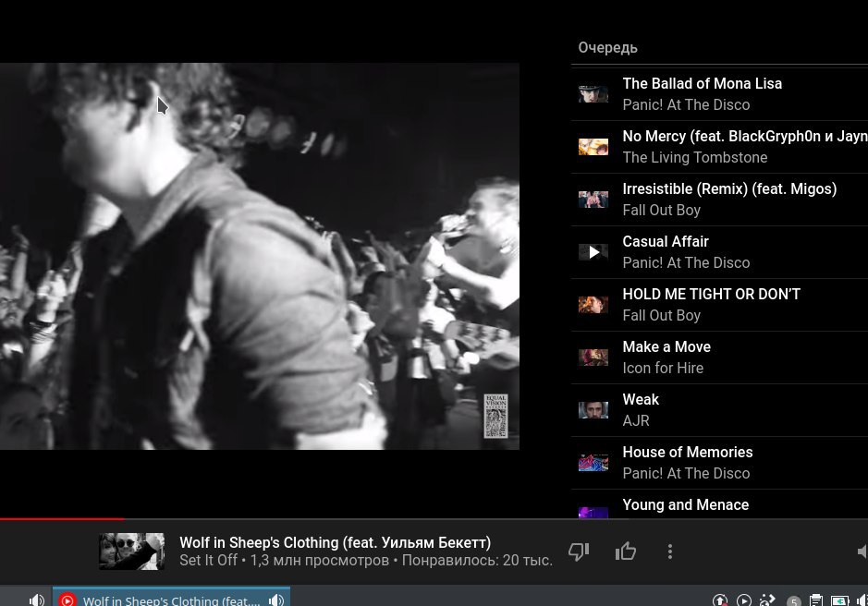Play Irresistible (Remix) by Fall Out Boy

click(719, 200)
